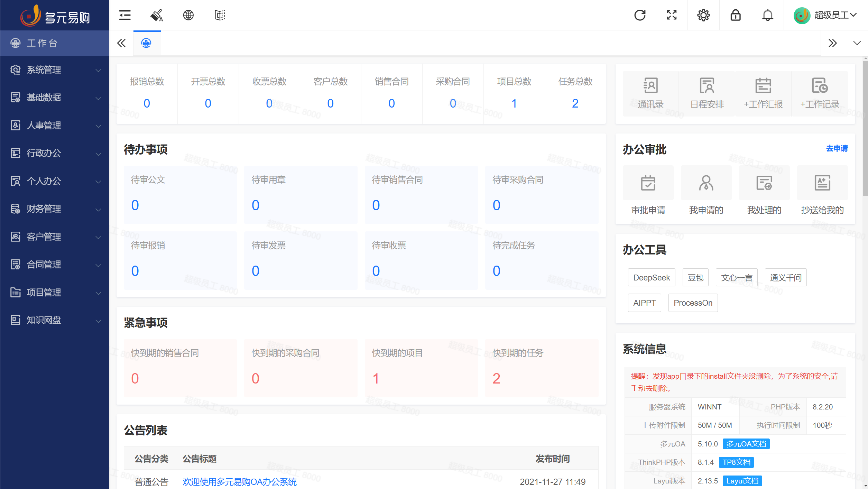Viewport: 868px width, 489px height.
Task: Open 审批申请 approval icon
Action: pyautogui.click(x=648, y=183)
